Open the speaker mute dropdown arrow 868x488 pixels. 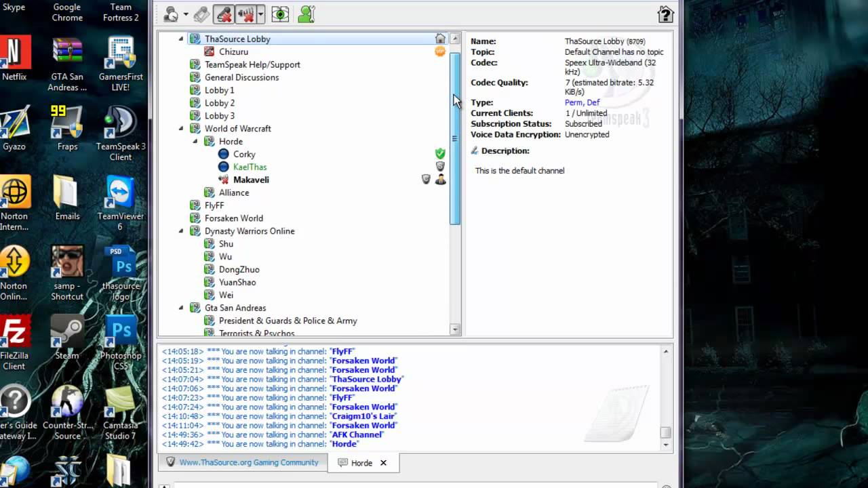point(260,14)
